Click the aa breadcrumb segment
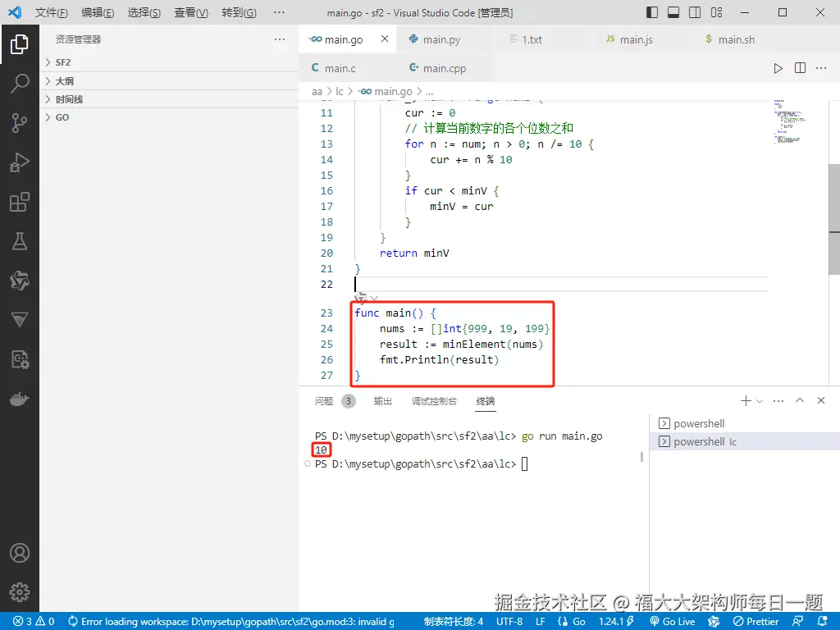840x630 pixels. click(x=317, y=92)
